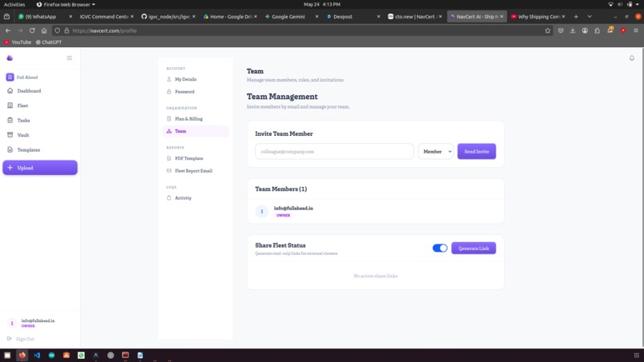Click the colleague email input field
The height and width of the screenshot is (362, 644).
pyautogui.click(x=334, y=152)
